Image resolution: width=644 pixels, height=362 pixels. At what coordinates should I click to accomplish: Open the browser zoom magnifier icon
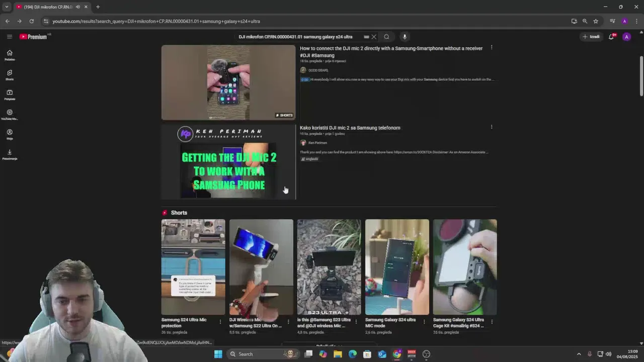point(585,21)
